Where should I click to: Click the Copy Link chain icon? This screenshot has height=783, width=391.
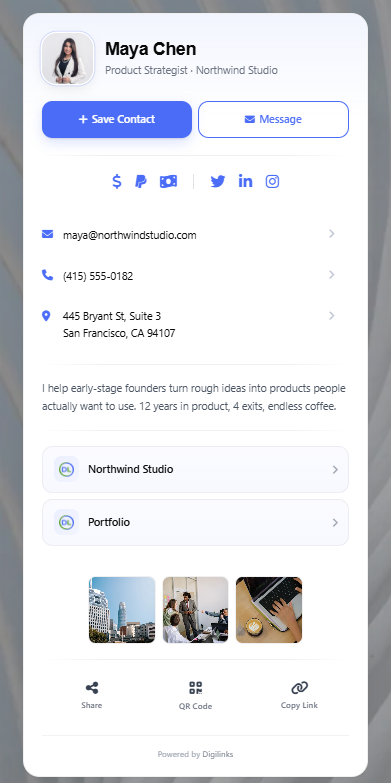[x=299, y=688]
